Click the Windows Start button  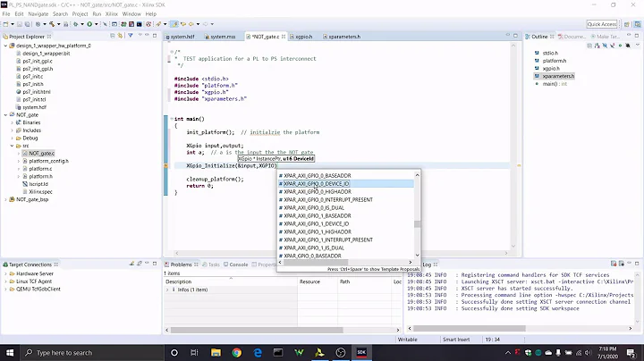click(10, 352)
